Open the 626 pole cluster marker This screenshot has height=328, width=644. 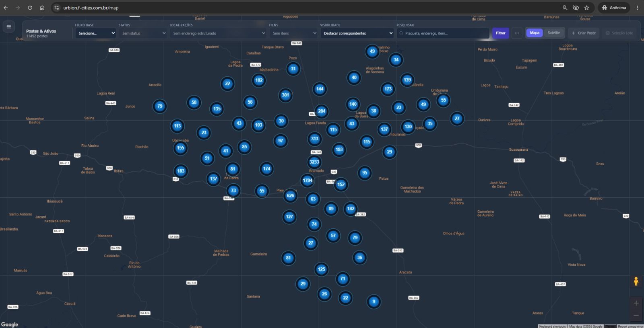point(291,196)
